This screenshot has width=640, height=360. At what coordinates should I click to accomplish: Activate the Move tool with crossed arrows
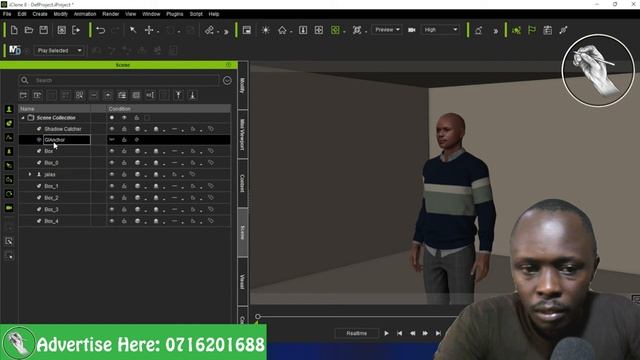click(149, 30)
